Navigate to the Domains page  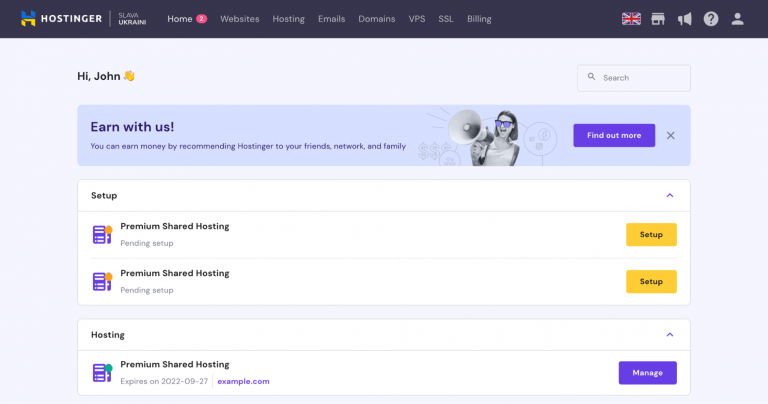[x=376, y=18]
